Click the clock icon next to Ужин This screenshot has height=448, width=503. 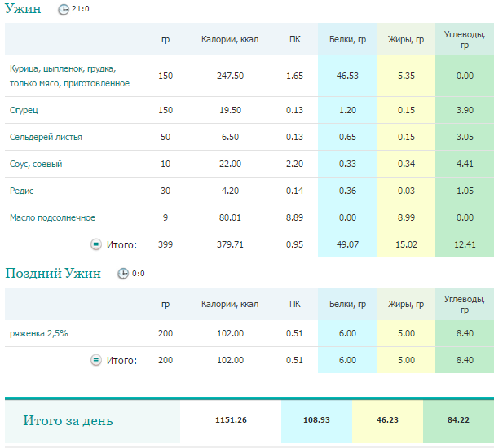(x=64, y=10)
